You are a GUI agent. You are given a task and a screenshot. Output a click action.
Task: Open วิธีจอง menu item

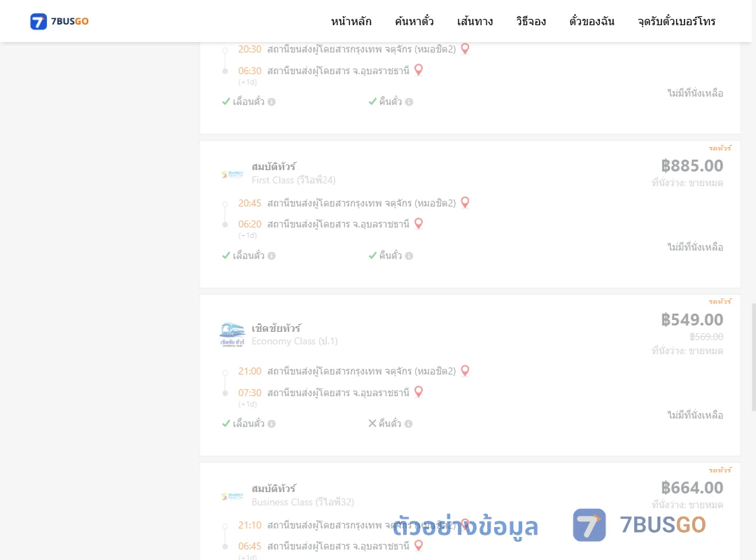(x=531, y=21)
